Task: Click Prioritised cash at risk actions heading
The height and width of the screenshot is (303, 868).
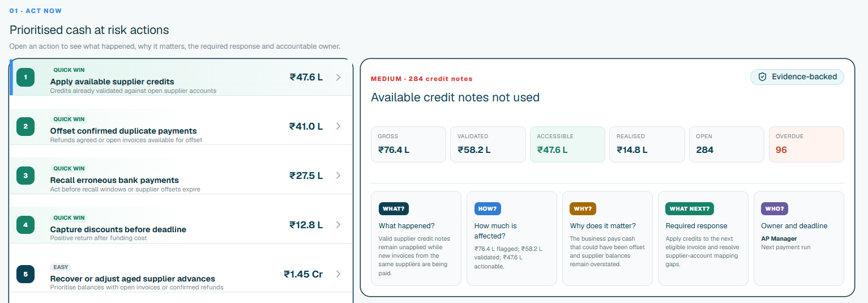Action: 89,30
